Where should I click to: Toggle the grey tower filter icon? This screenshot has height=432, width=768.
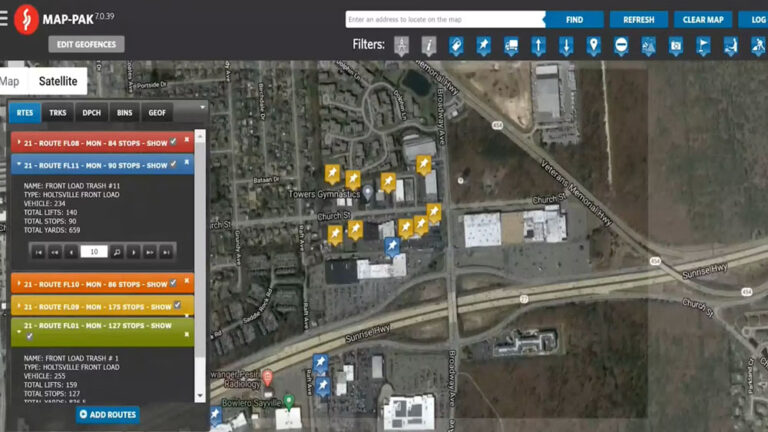402,46
